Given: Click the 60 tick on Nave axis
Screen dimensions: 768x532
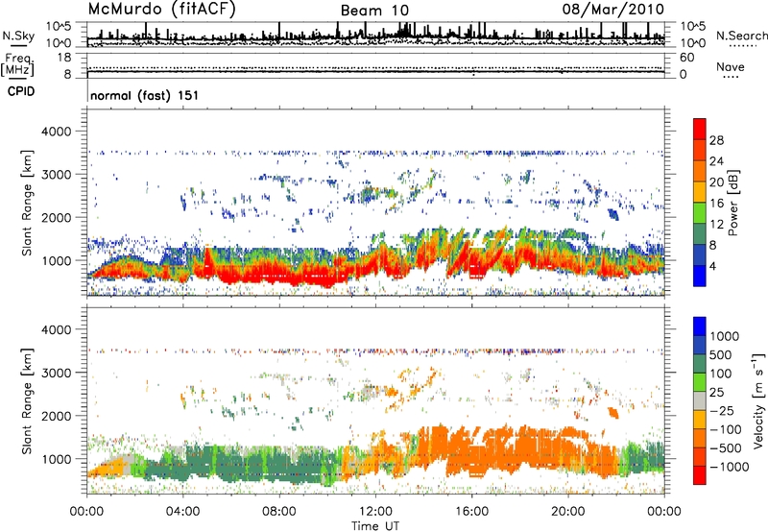Looking at the screenshot, I should pyautogui.click(x=686, y=58).
